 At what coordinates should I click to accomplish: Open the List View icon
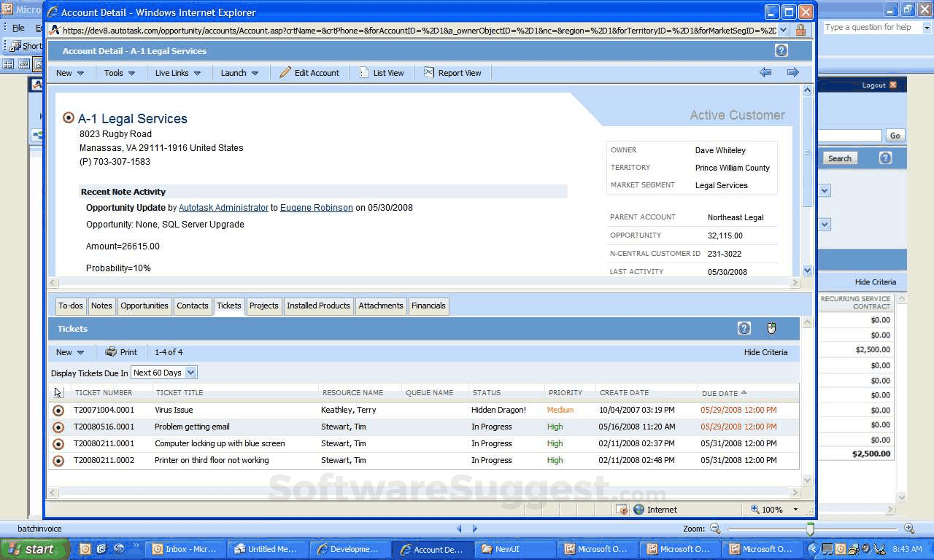363,72
